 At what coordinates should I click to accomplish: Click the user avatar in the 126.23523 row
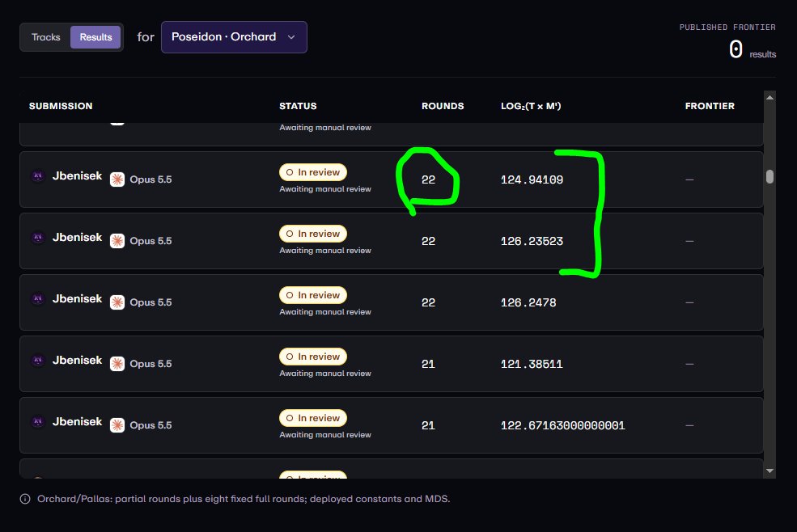[x=38, y=238]
